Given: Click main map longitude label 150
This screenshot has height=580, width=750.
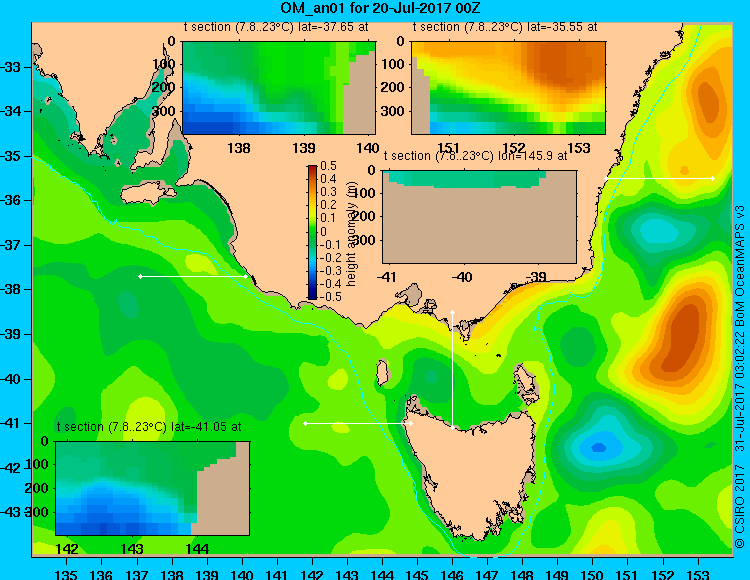Looking at the screenshot, I should click(593, 574).
